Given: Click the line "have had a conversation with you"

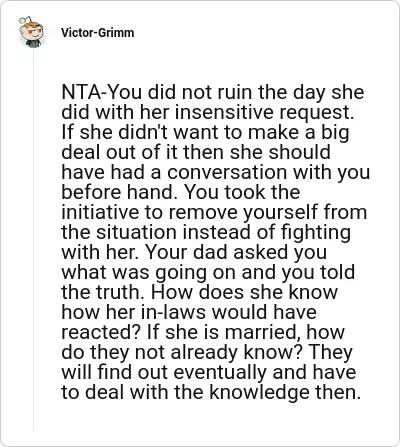Looking at the screenshot, I should coord(216,173).
